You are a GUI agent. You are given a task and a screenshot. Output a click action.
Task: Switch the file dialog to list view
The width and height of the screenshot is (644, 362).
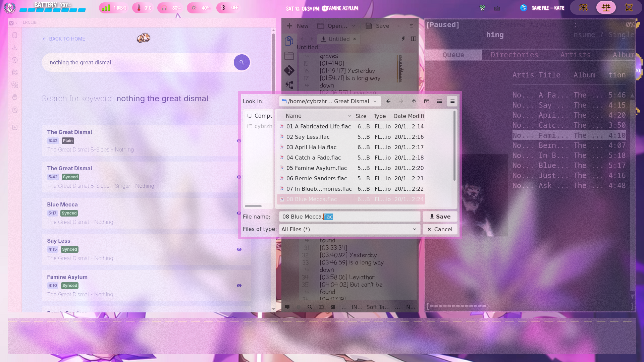439,101
